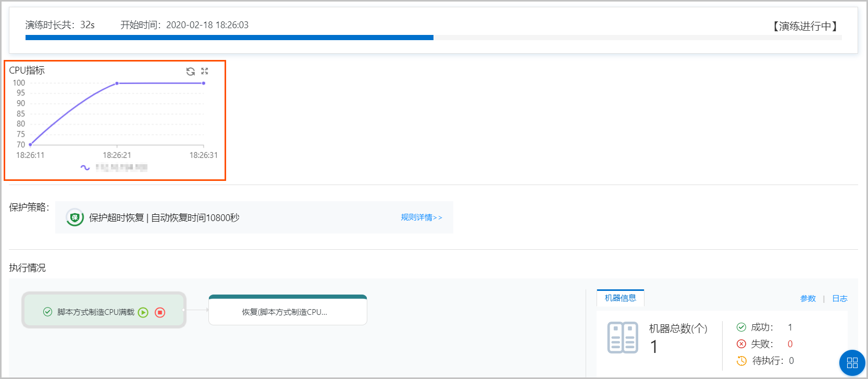Image resolution: width=868 pixels, height=379 pixels.
Task: Click the red stop icon on CPU满载 node
Action: pyautogui.click(x=160, y=312)
